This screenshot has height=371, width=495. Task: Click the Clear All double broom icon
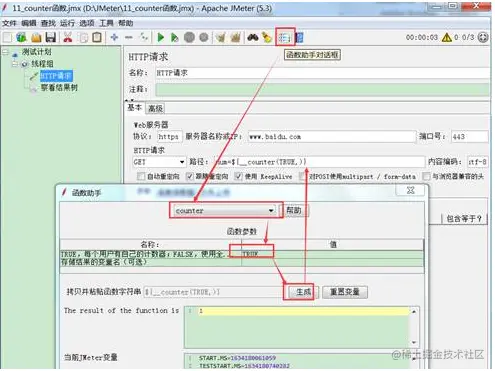coord(235,37)
